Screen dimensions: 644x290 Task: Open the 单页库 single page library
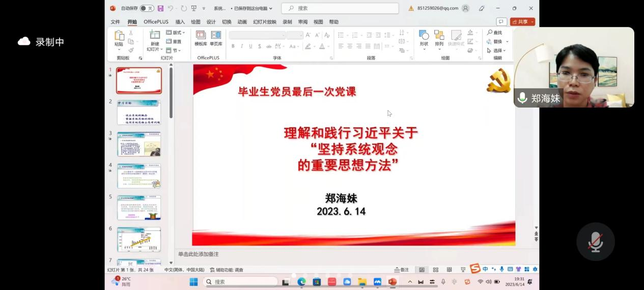click(216, 38)
